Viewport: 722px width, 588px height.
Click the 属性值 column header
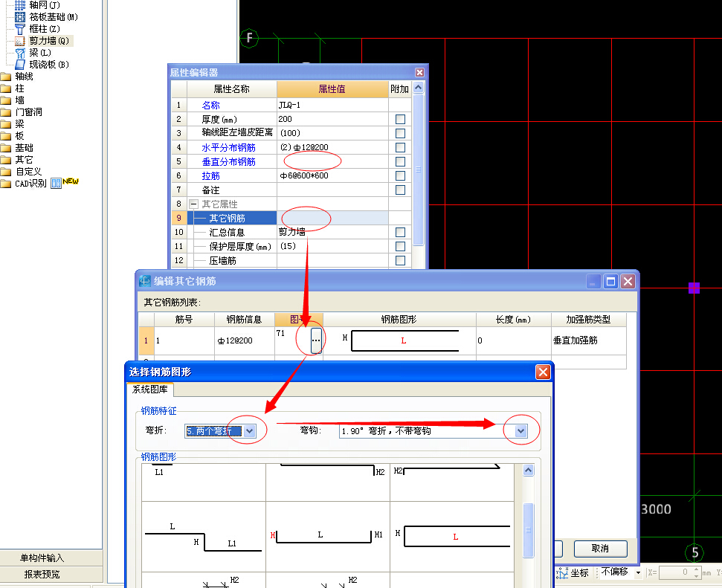(x=332, y=89)
